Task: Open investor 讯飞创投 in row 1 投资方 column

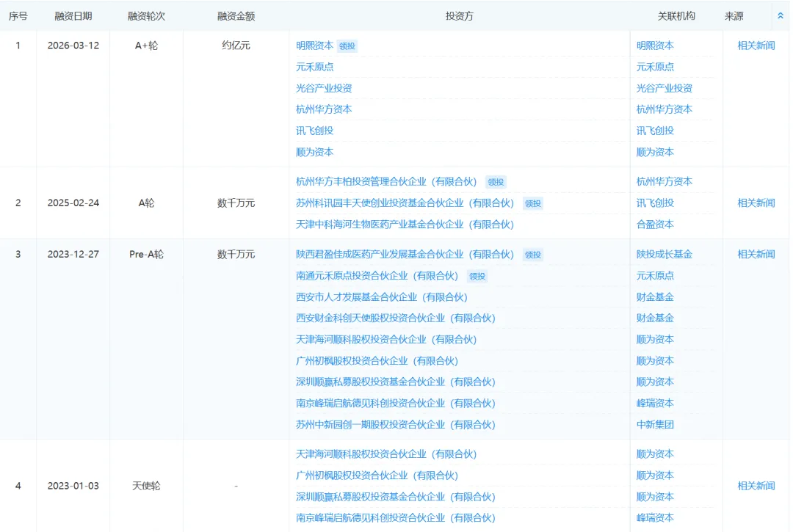Action: 314,131
